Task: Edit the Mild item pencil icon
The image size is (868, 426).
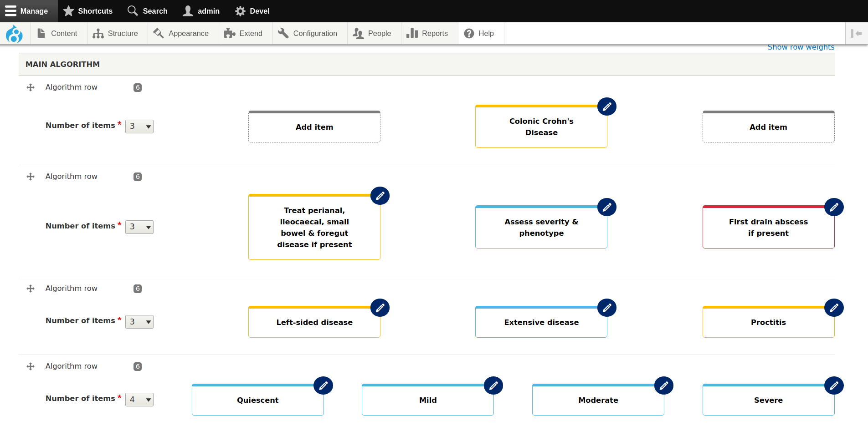Action: tap(493, 385)
